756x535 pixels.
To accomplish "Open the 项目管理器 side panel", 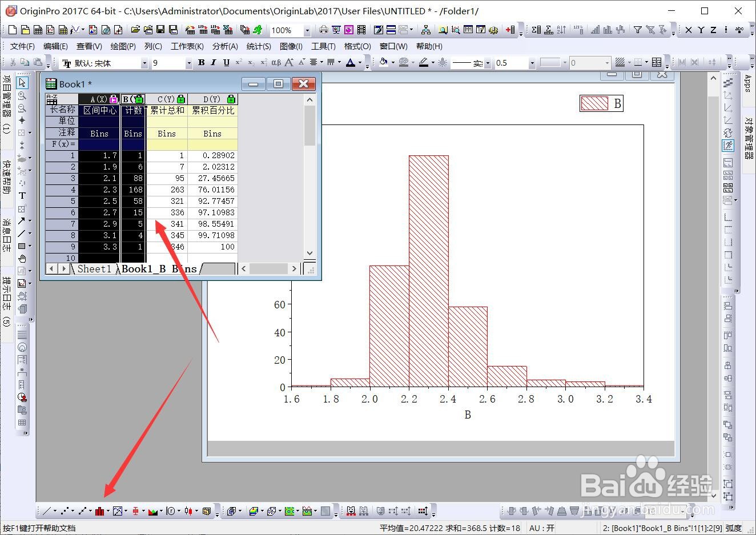I will 6,104.
